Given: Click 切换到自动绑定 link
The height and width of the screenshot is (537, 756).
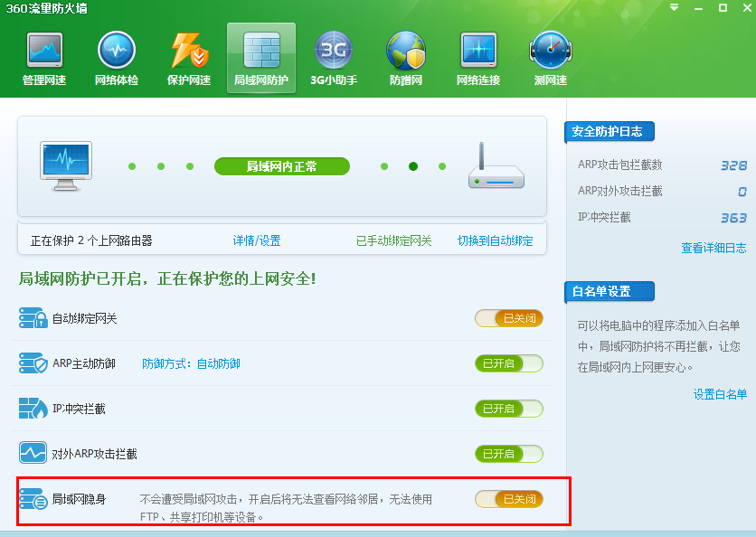Looking at the screenshot, I should pos(496,240).
